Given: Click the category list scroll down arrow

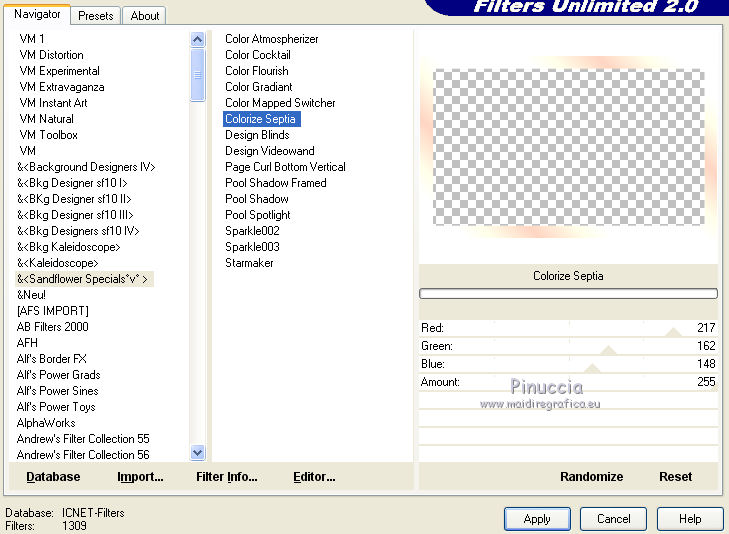Looking at the screenshot, I should (198, 452).
